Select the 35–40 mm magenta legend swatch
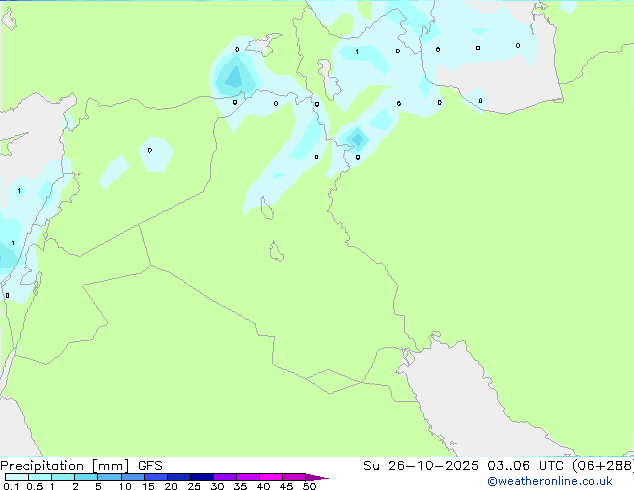This screenshot has height=490, width=634. (247, 477)
